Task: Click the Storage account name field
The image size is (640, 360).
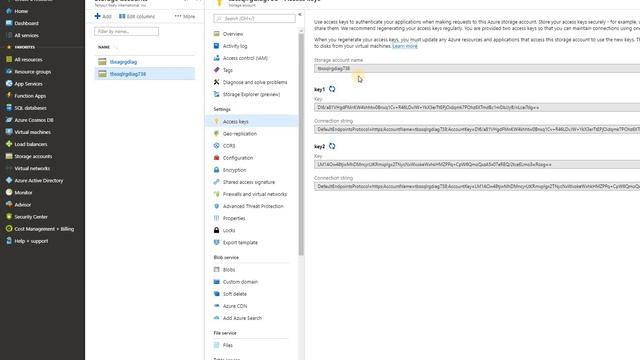Action: pyautogui.click(x=477, y=69)
